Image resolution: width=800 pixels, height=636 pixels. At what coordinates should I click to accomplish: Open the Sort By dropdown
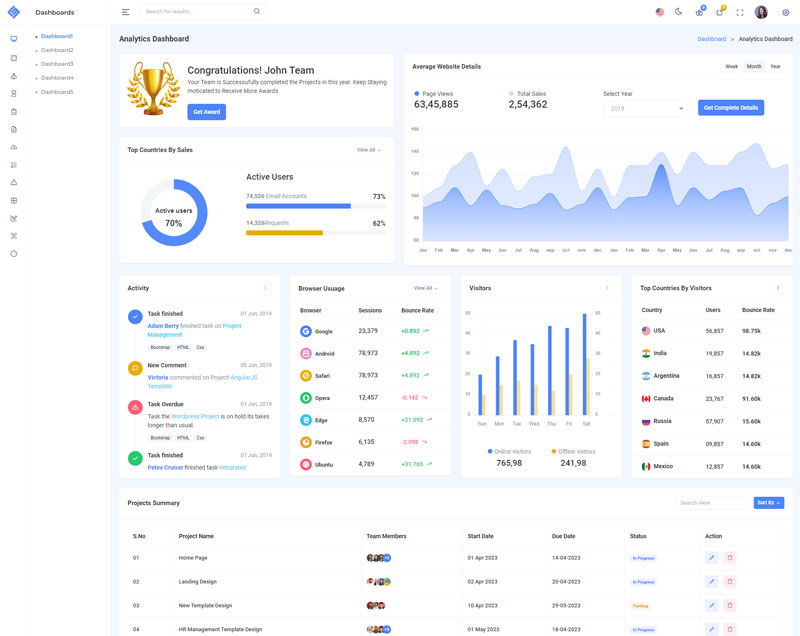click(x=768, y=503)
